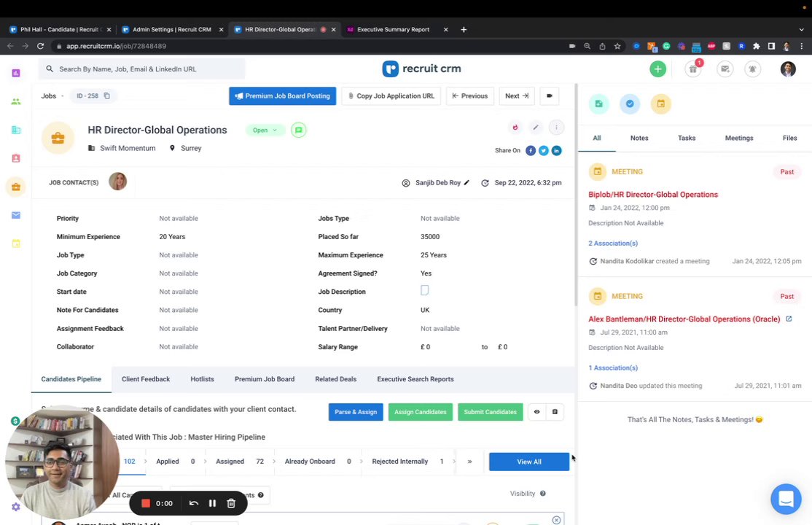Expand more pipeline stages with double chevron
The image size is (812, 525).
point(469,462)
